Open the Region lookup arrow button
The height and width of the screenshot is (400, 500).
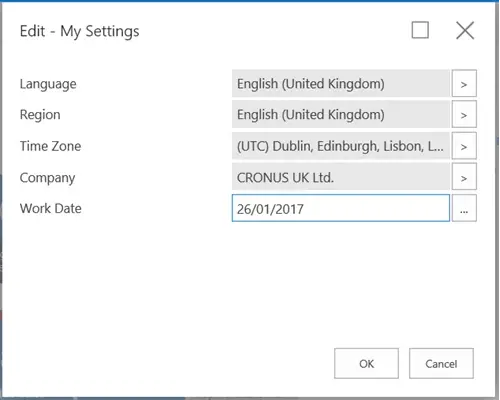point(464,114)
